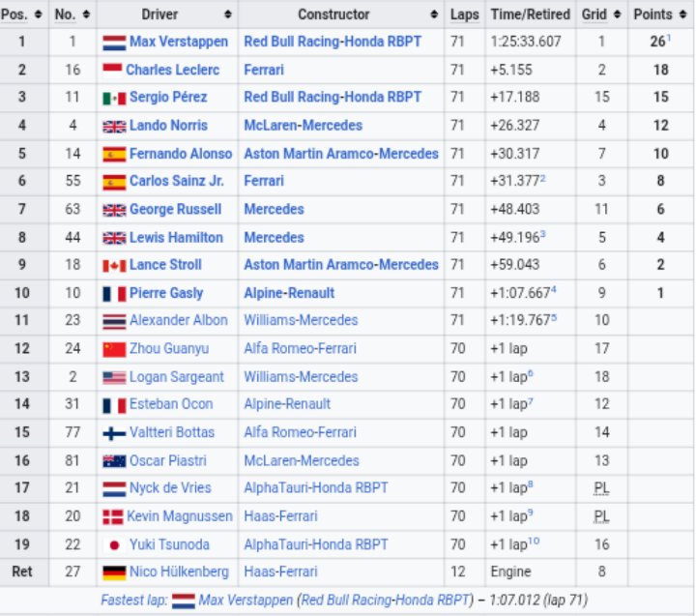The height and width of the screenshot is (616, 696).
Task: Open Fernando Alonso driver link
Action: pos(181,154)
